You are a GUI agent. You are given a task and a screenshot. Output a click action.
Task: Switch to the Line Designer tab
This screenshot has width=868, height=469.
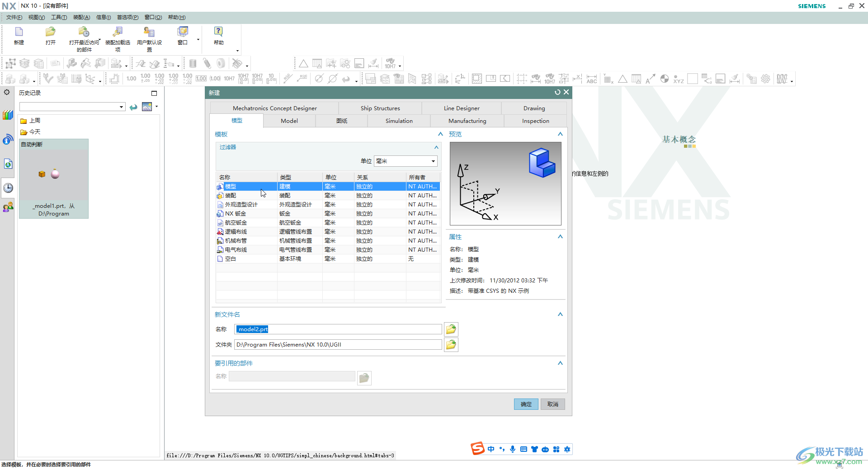point(462,108)
